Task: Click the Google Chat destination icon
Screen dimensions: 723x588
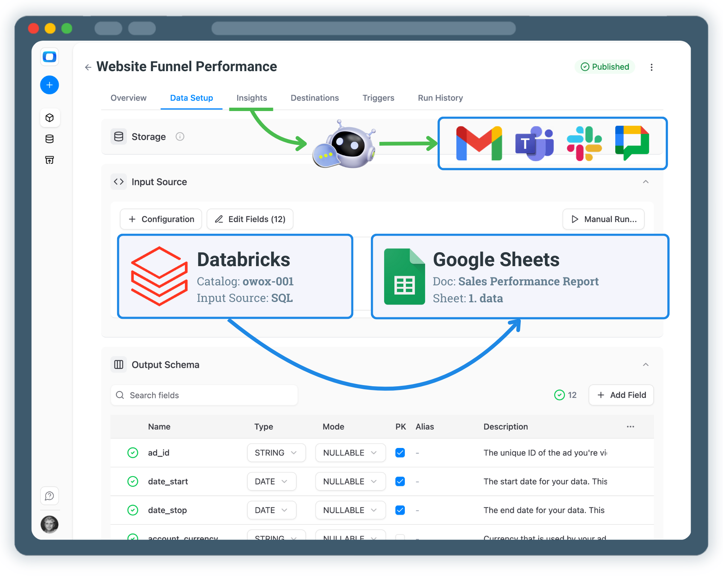Action: 632,143
